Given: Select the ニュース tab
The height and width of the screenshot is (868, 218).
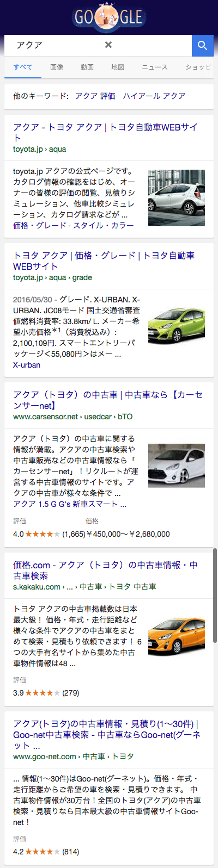Looking at the screenshot, I should click(155, 67).
